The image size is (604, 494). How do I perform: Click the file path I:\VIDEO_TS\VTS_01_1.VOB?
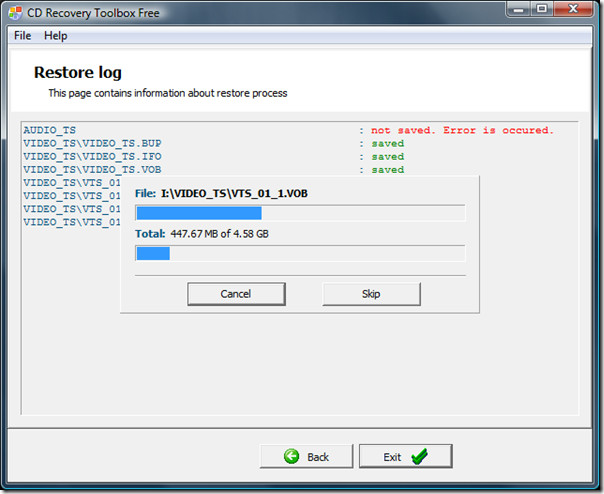point(234,193)
